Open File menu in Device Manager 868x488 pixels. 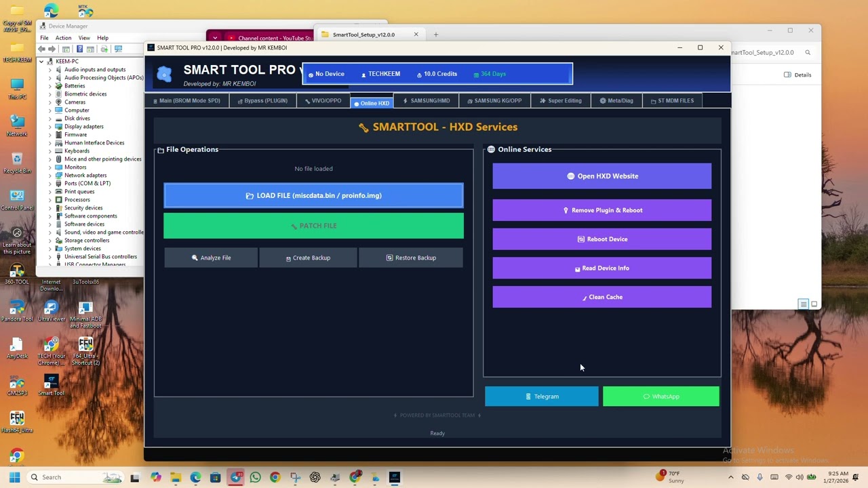pos(44,38)
